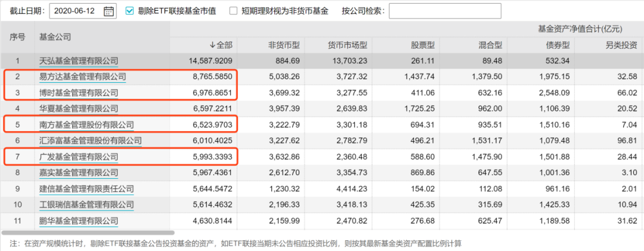
Task: Click money-market value 13,703.23
Action: point(351,61)
